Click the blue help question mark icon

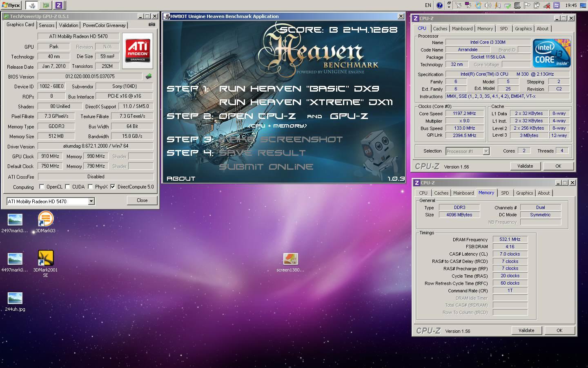coord(439,5)
